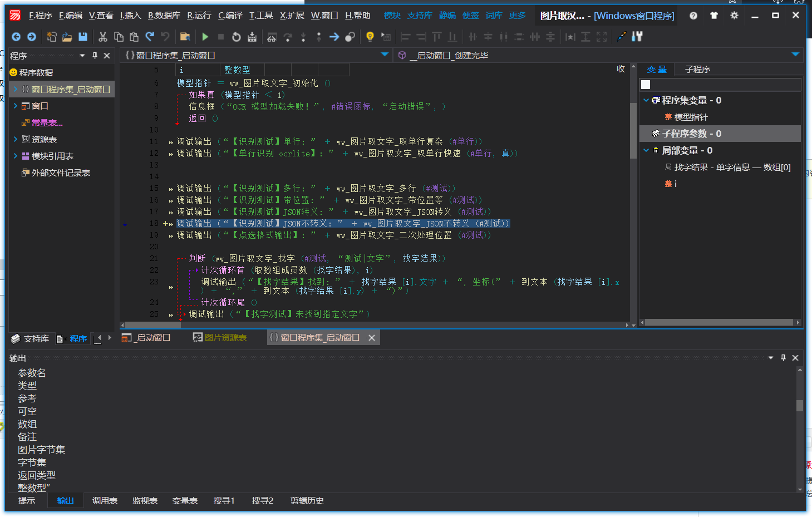The image size is (812, 517).
Task: Click the Cut scissors icon
Action: (103, 37)
